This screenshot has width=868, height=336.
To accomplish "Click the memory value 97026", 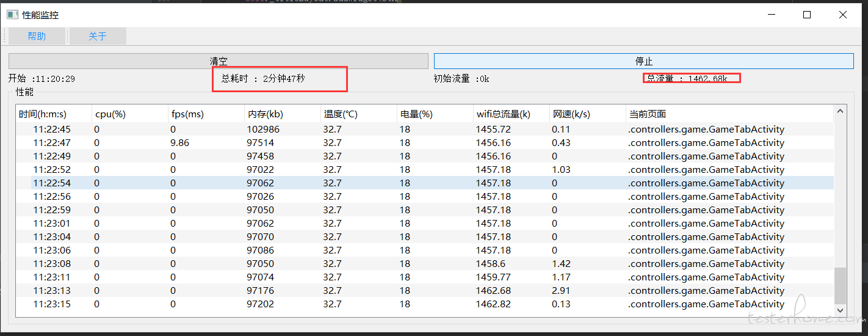I will (261, 196).
